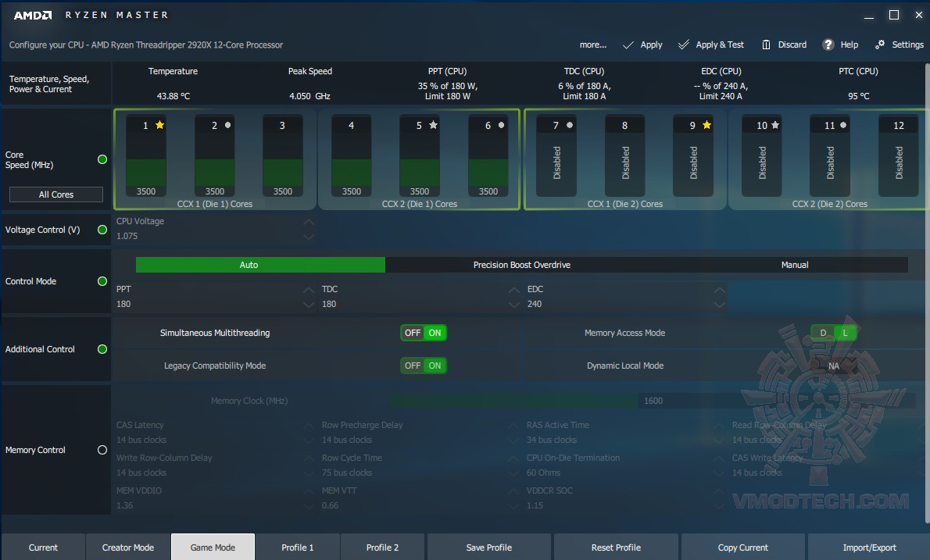The width and height of the screenshot is (930, 560).
Task: Click the dot marker on core 7
Action: pos(570,125)
